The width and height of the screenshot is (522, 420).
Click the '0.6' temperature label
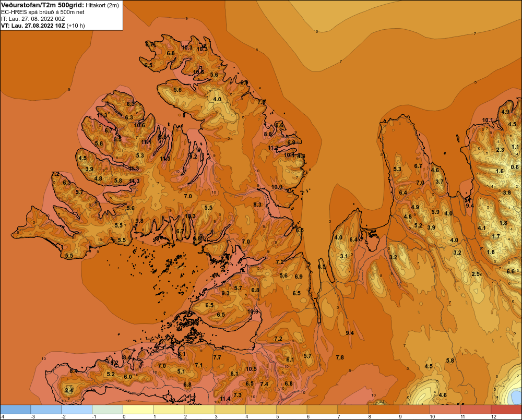coord(515,167)
